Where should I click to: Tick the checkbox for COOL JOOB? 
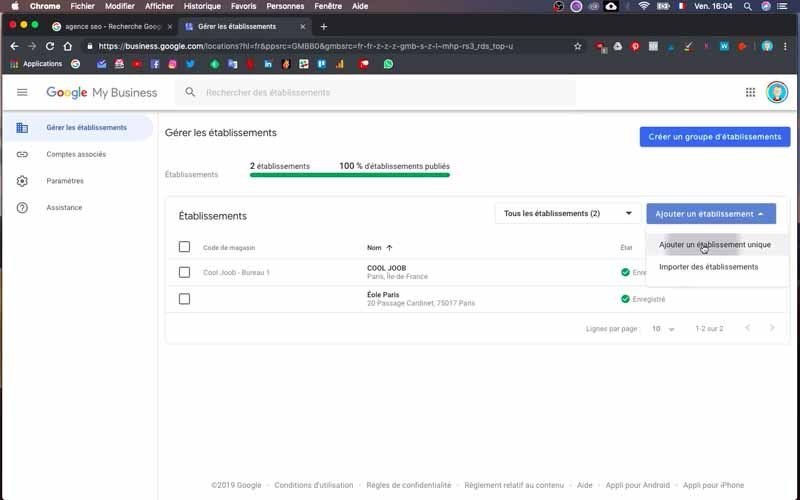(184, 272)
